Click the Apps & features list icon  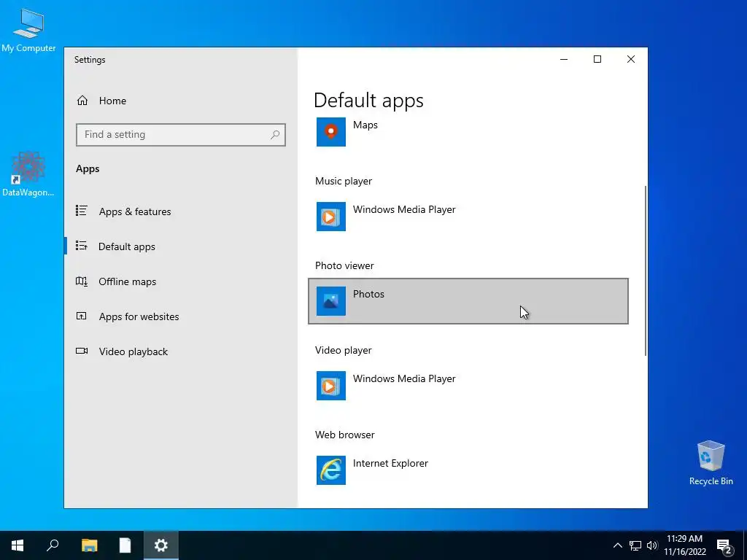(x=82, y=211)
